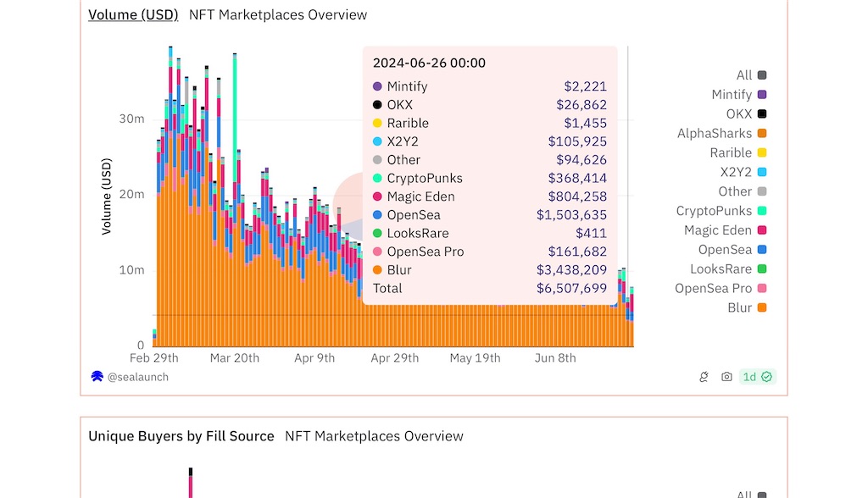Click the May 19th x-axis label
The width and height of the screenshot is (868, 498).
point(475,358)
